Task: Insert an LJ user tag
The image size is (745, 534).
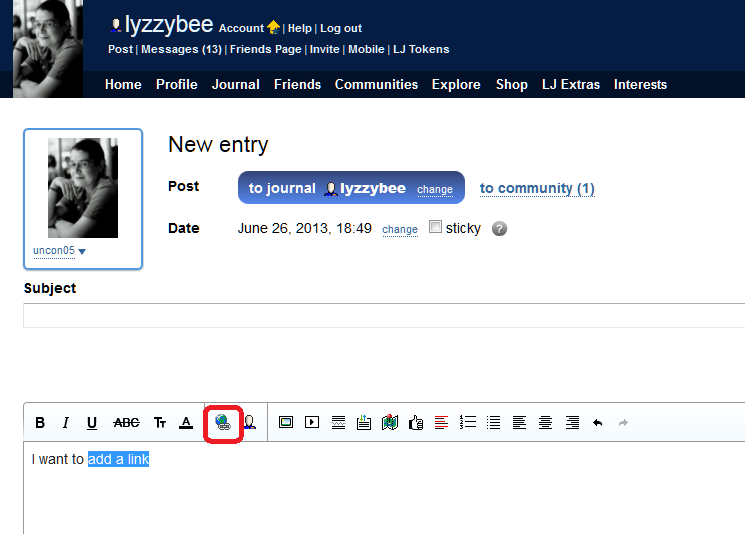Action: [249, 423]
